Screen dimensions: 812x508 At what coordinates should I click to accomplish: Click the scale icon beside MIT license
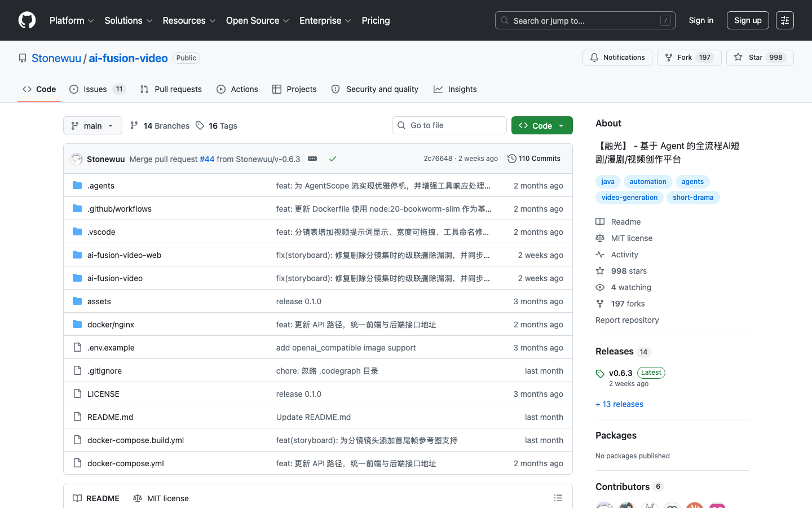click(x=600, y=238)
